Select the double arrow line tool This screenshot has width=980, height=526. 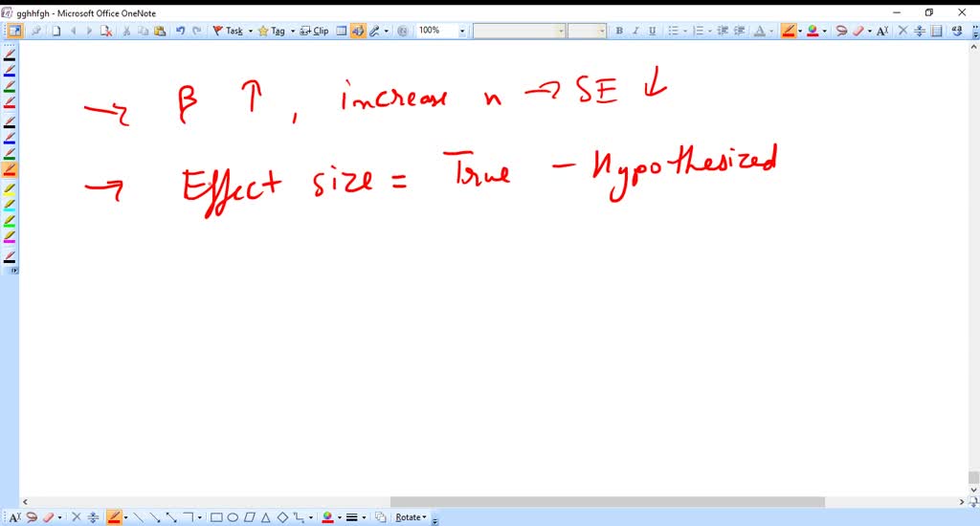(x=170, y=517)
